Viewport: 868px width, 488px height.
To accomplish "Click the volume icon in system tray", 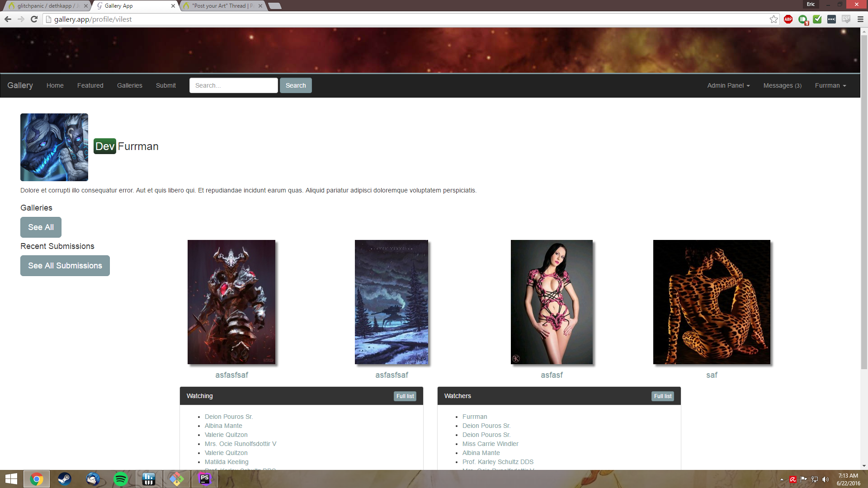I will tap(826, 479).
